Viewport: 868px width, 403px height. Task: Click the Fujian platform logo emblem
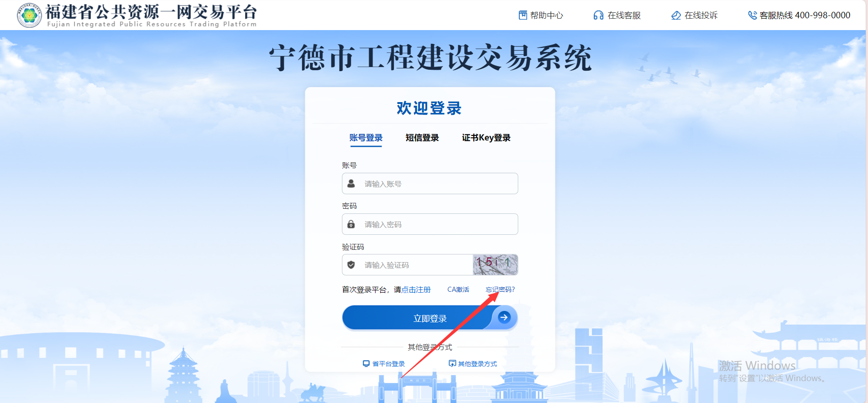click(x=29, y=15)
